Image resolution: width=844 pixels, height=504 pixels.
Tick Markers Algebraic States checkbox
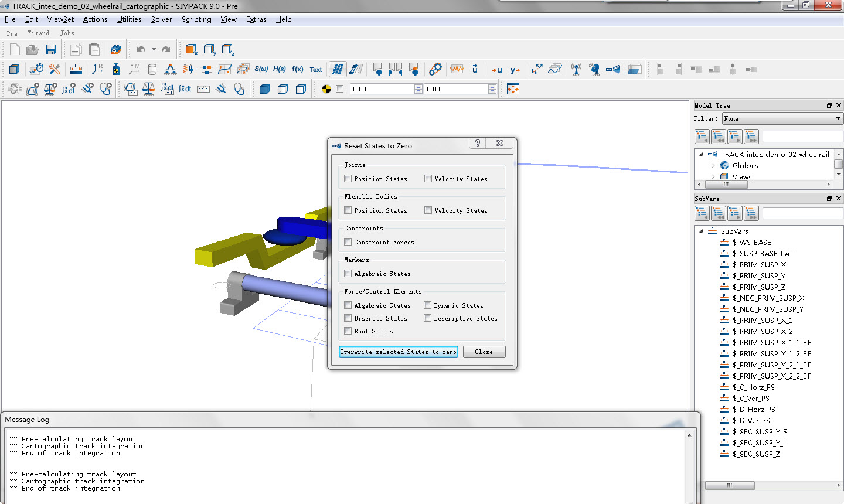pos(348,274)
